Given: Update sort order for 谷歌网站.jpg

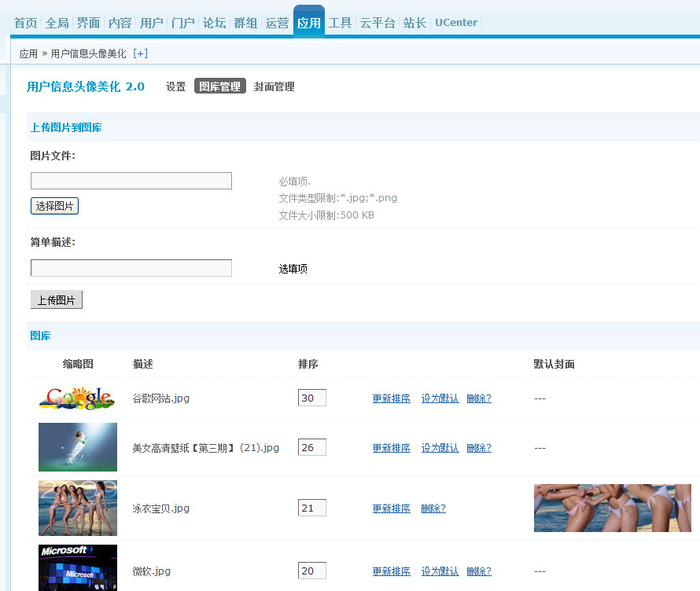Looking at the screenshot, I should (391, 398).
